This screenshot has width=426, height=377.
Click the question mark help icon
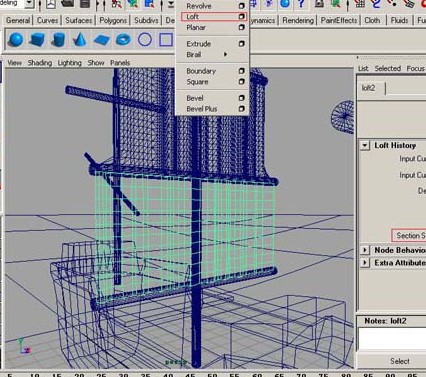point(301,4)
